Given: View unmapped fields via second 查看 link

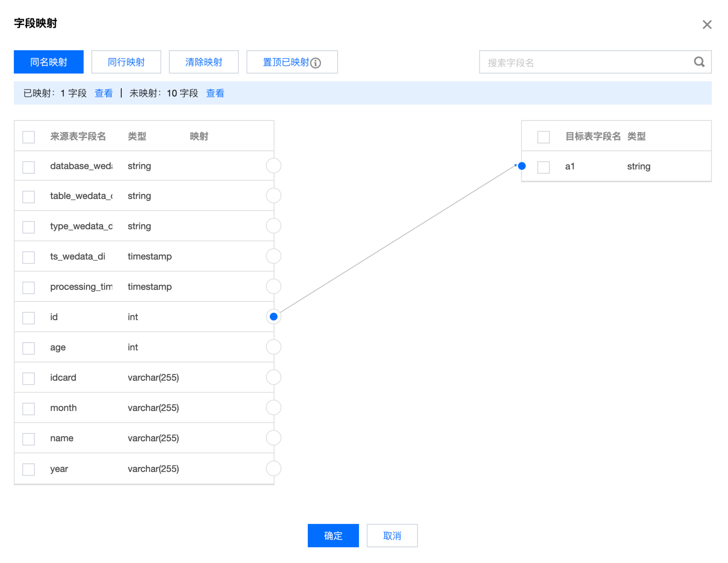Looking at the screenshot, I should pyautogui.click(x=215, y=93).
